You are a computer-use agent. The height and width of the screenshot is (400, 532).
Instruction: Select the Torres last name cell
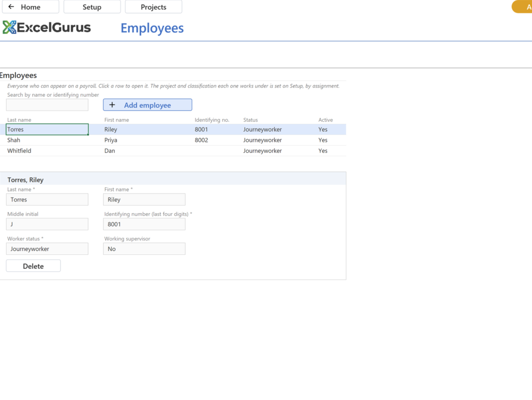point(47,130)
